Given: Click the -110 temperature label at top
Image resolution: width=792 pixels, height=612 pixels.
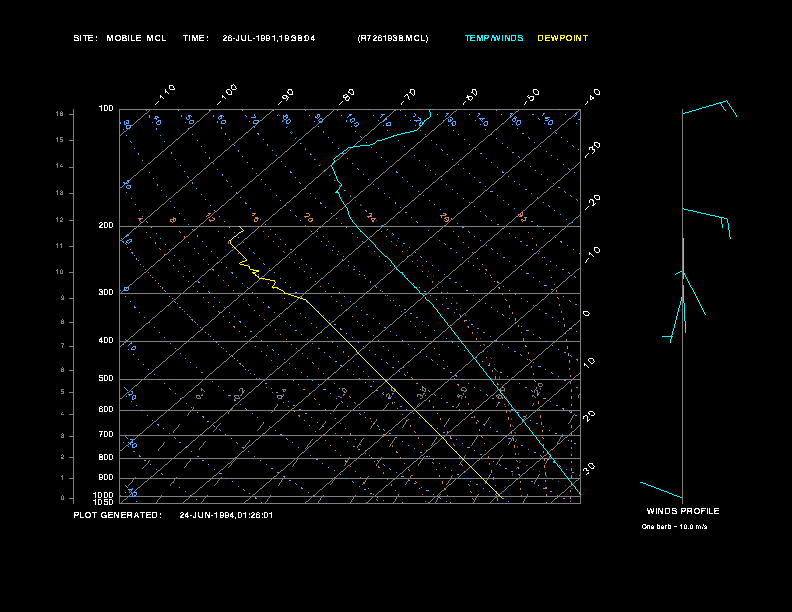Looking at the screenshot, I should click(x=165, y=95).
